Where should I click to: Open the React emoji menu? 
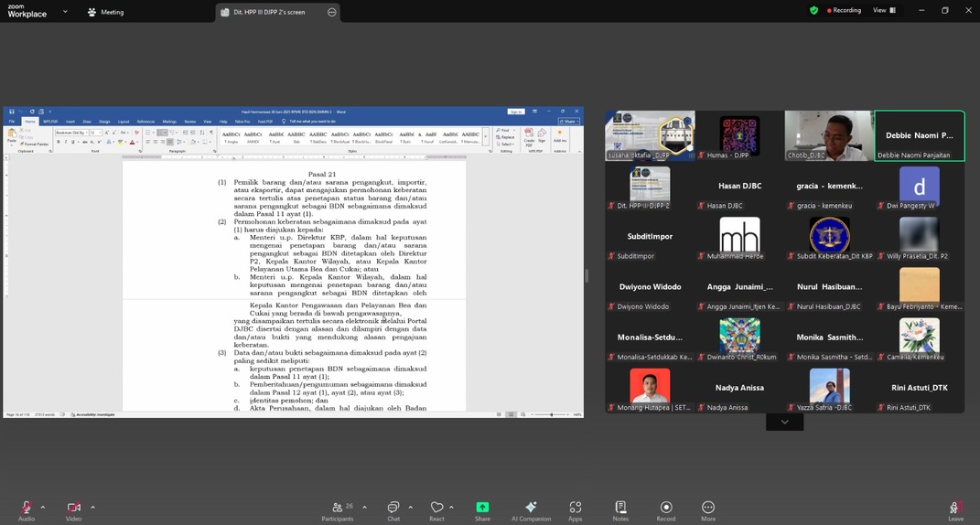[x=436, y=510]
